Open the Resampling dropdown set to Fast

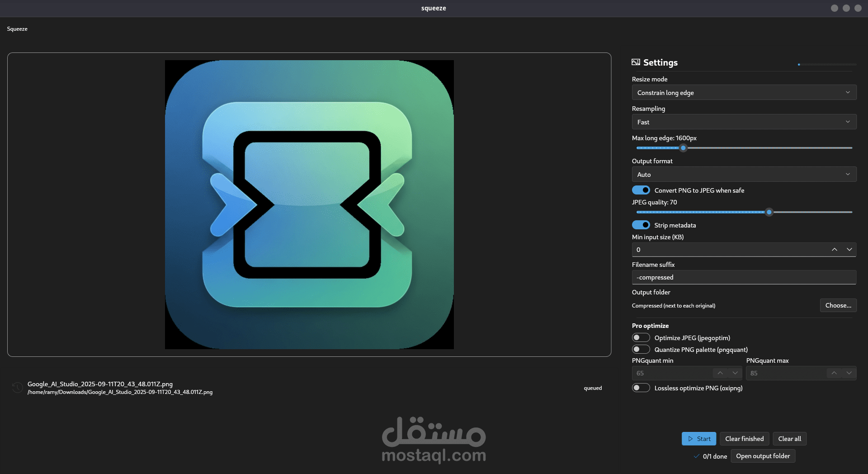pos(744,122)
